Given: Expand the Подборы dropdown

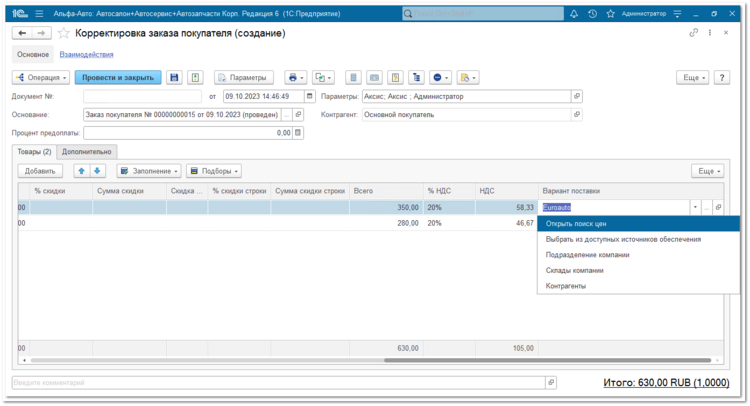Looking at the screenshot, I should tap(214, 171).
